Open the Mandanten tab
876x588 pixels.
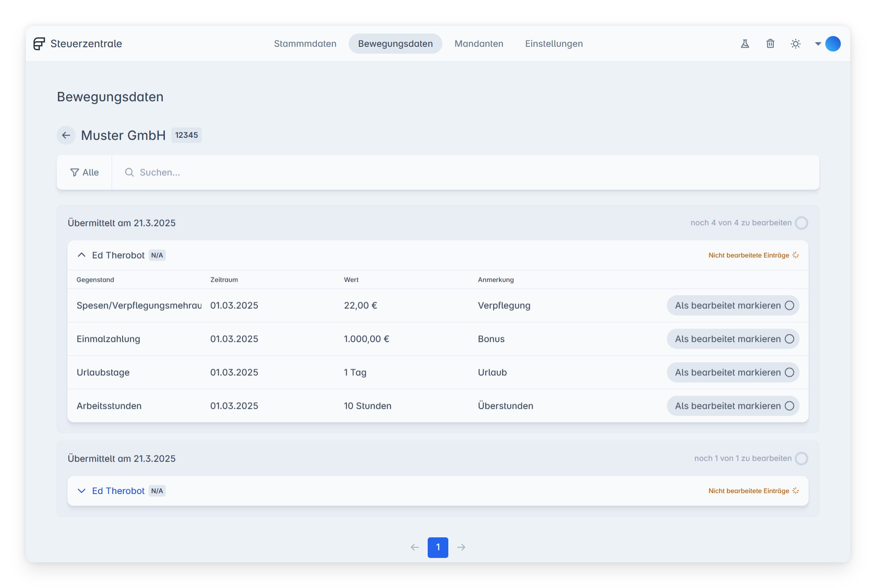click(x=479, y=44)
